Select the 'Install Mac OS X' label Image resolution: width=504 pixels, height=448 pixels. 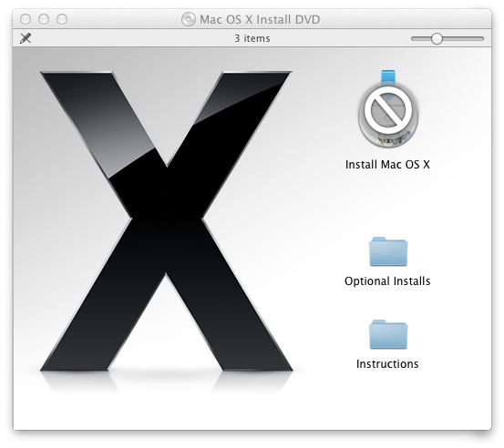point(387,165)
